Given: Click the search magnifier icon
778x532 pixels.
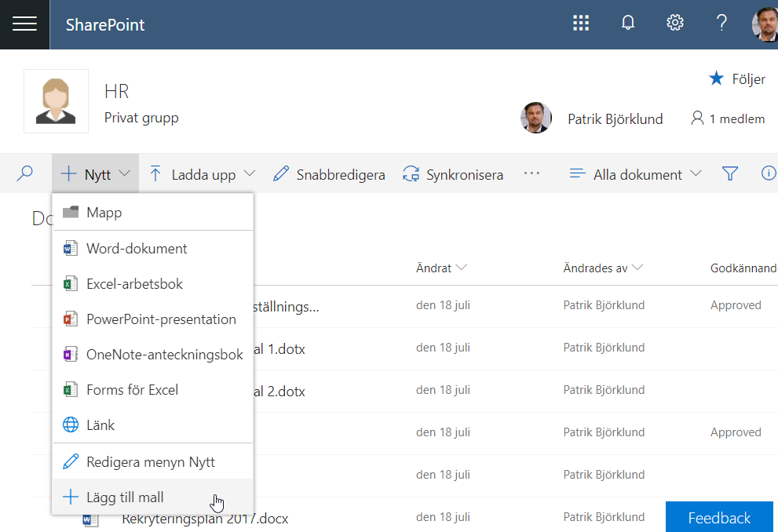Looking at the screenshot, I should coord(25,174).
